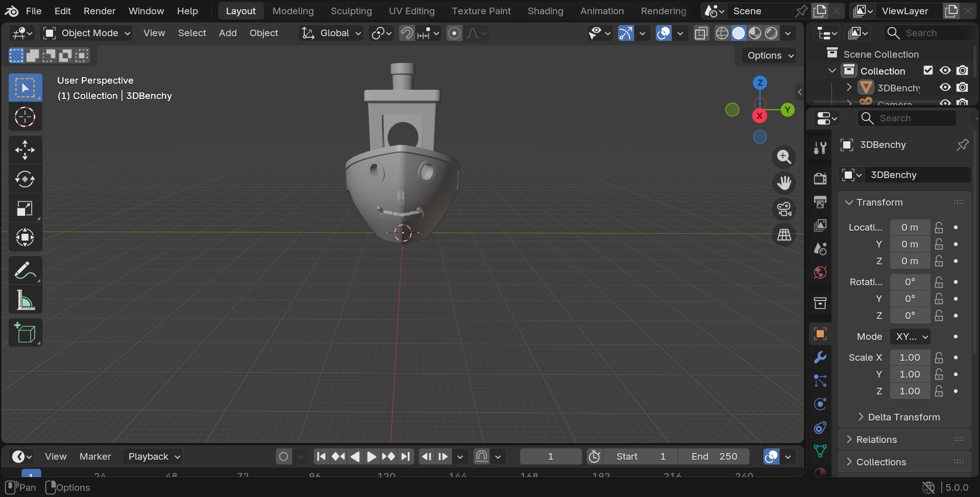Select the Move tool
Viewport: 980px width, 497px height.
[25, 150]
